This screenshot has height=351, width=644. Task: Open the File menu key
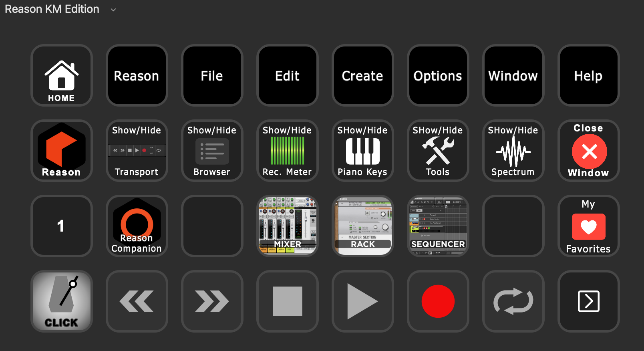click(212, 75)
